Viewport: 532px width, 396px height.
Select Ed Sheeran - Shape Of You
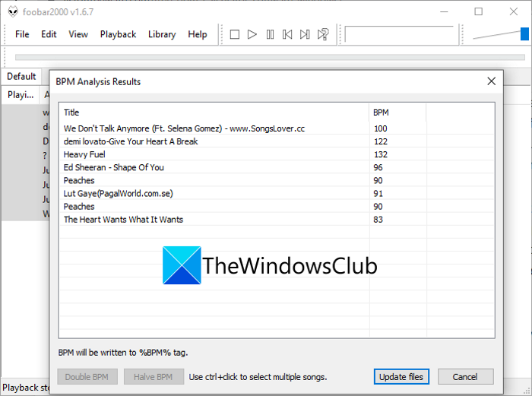277,167
